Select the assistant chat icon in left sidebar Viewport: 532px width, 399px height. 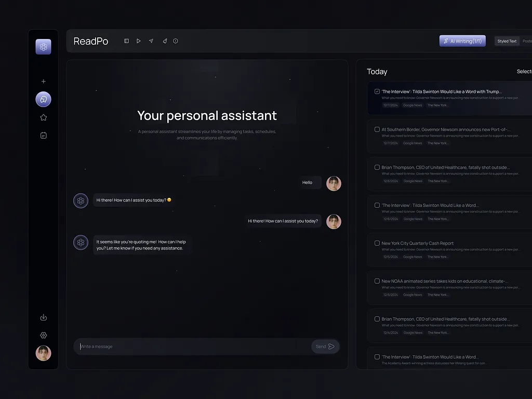(x=43, y=99)
